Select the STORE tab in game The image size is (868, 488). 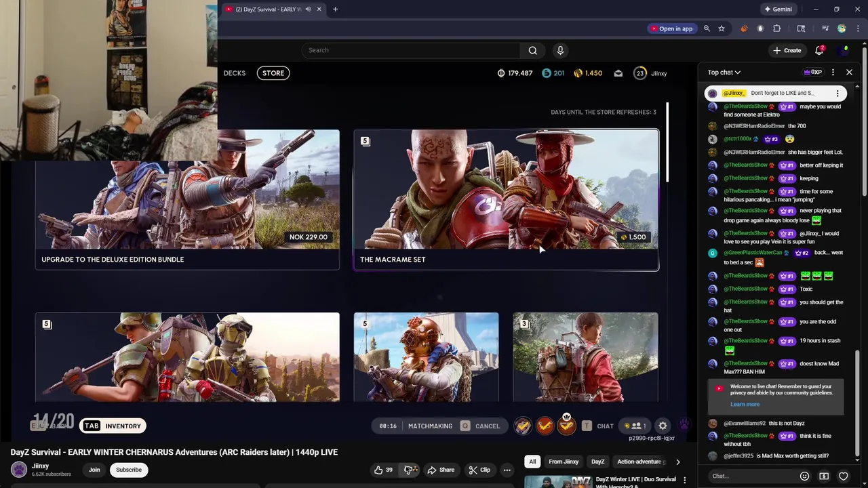[x=273, y=73]
